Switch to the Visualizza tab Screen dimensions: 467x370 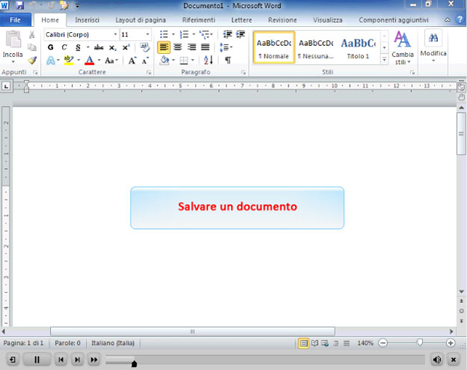328,20
